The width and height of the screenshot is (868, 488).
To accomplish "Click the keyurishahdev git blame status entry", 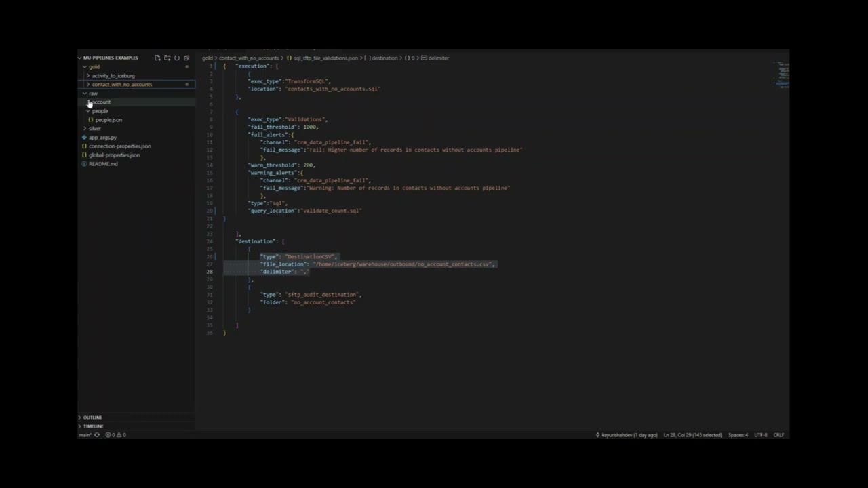I will 627,435.
